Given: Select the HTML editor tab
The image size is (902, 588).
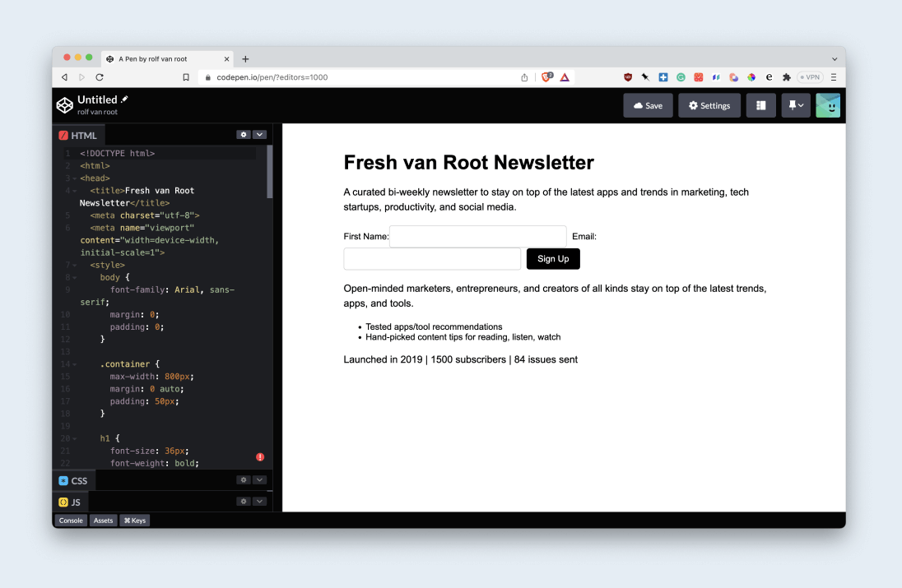Looking at the screenshot, I should pyautogui.click(x=78, y=136).
